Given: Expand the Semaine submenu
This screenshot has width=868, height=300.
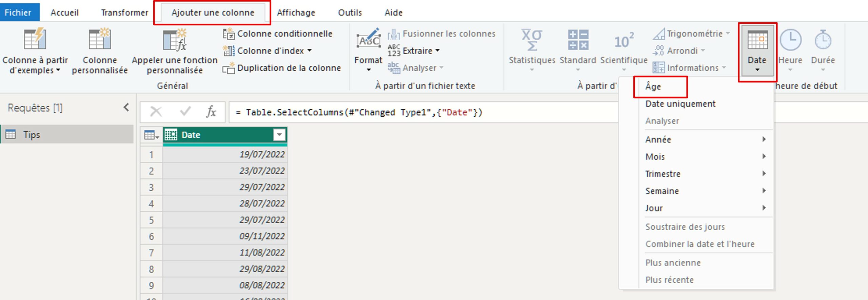Looking at the screenshot, I should coord(705,191).
